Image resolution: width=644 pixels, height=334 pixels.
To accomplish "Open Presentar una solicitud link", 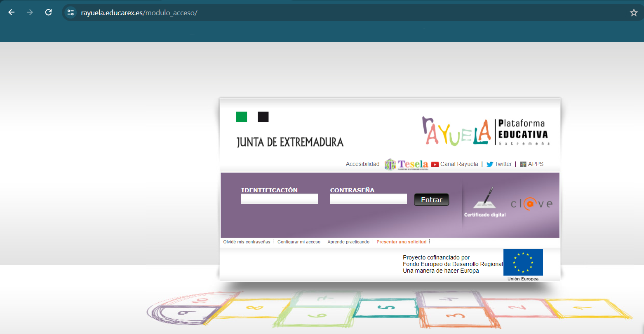I will [x=402, y=242].
